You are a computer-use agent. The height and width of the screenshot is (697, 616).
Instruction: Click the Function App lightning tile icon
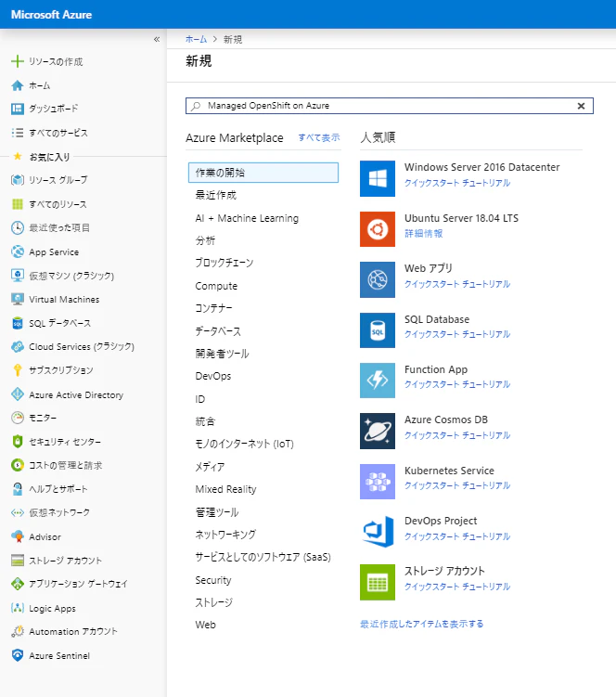tap(378, 381)
